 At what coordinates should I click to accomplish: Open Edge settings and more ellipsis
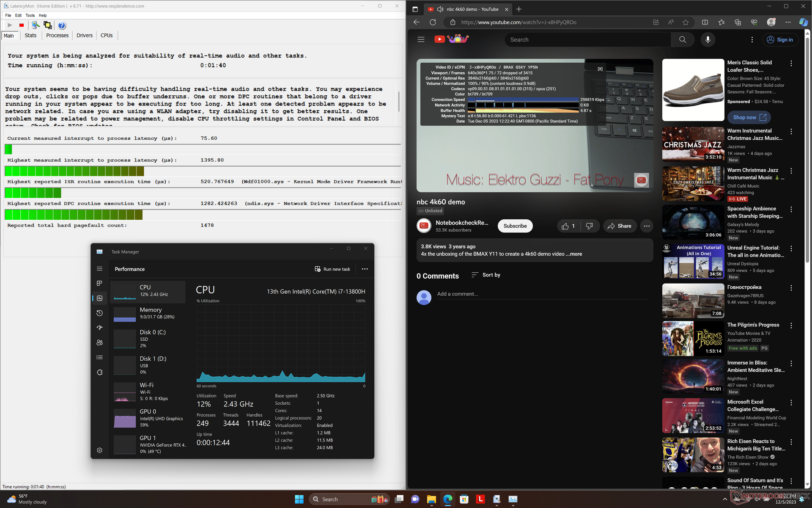[787, 22]
